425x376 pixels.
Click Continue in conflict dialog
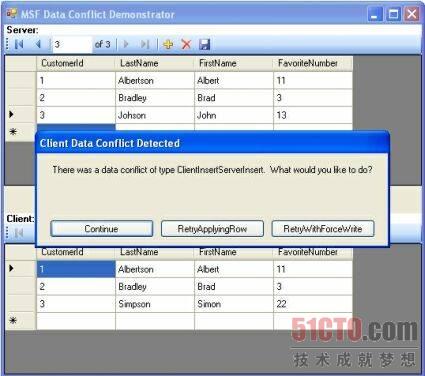(102, 229)
